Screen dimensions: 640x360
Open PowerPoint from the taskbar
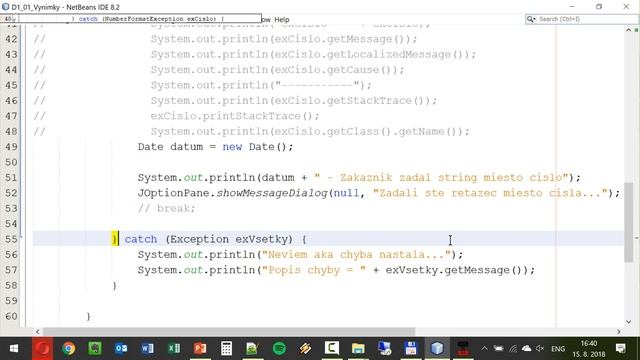click(200, 349)
